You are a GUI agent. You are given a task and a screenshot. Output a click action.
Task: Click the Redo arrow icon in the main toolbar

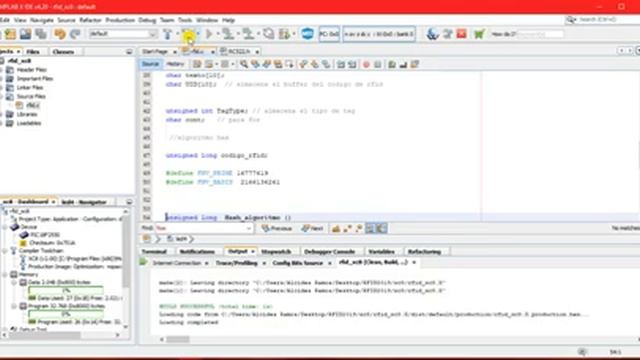[75, 34]
